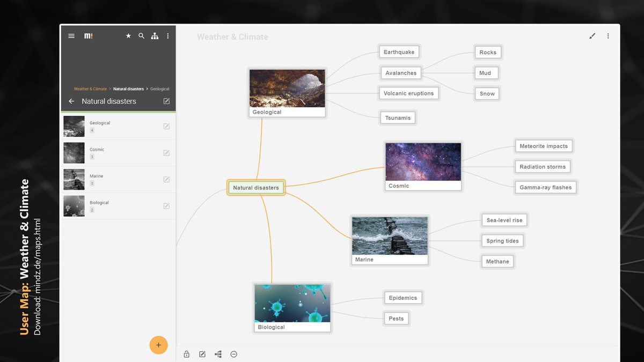This screenshot has width=644, height=362.
Task: Click the back arrow next to Natural disasters
Action: click(71, 101)
